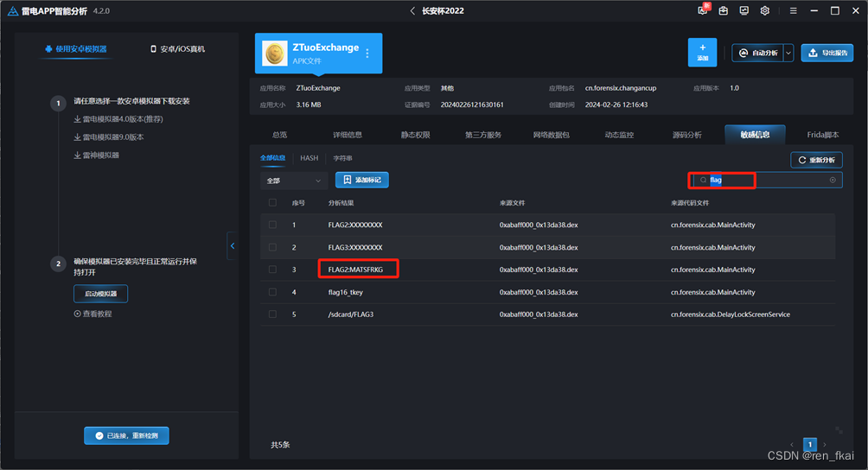
Task: Open the settings gear icon
Action: [x=764, y=10]
